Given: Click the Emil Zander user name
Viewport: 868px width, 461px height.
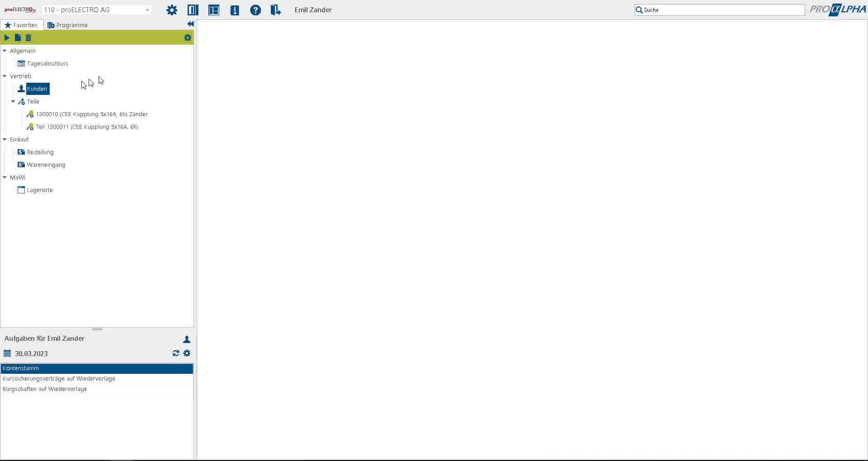Looking at the screenshot, I should pos(313,10).
